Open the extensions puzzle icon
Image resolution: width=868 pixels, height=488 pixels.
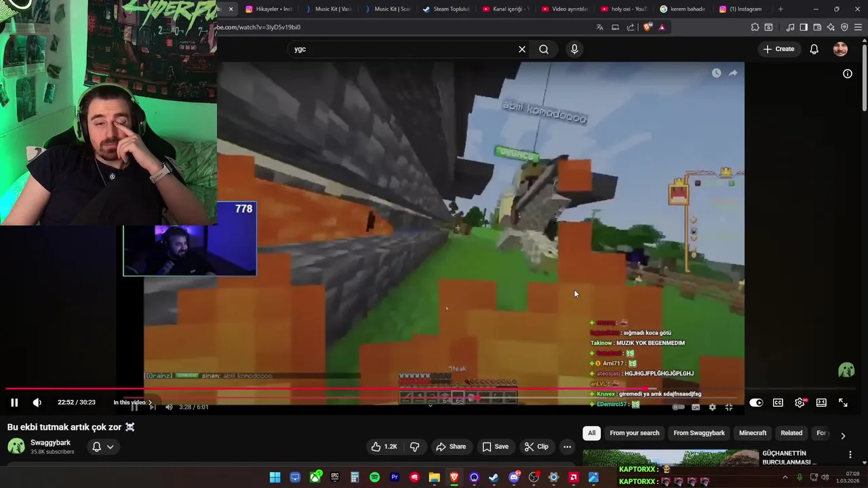click(755, 27)
